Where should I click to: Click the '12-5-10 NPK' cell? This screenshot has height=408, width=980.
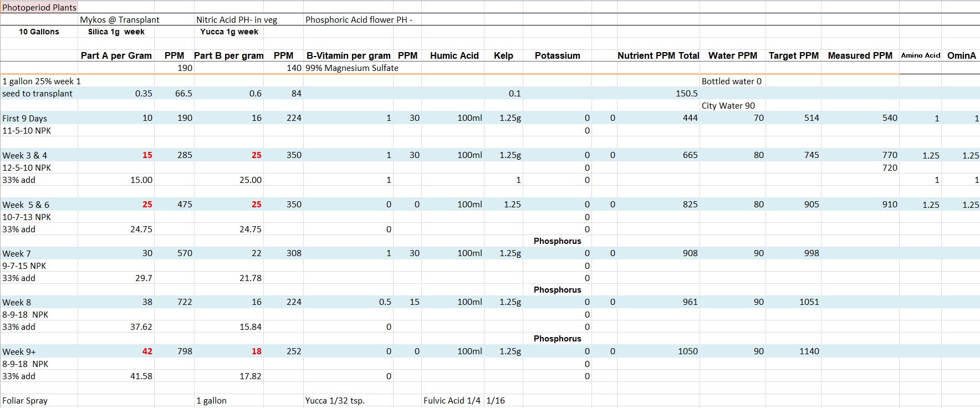pyautogui.click(x=27, y=167)
